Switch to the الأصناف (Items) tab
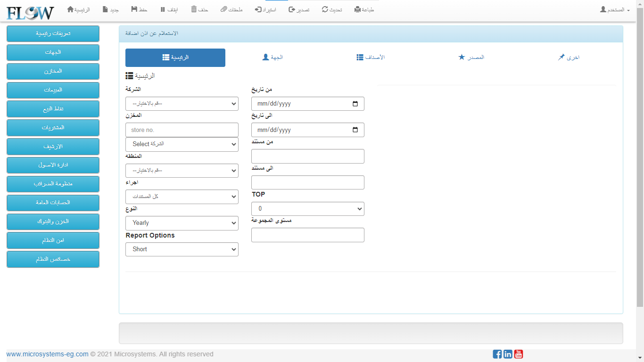This screenshot has width=644, height=362. [x=371, y=58]
